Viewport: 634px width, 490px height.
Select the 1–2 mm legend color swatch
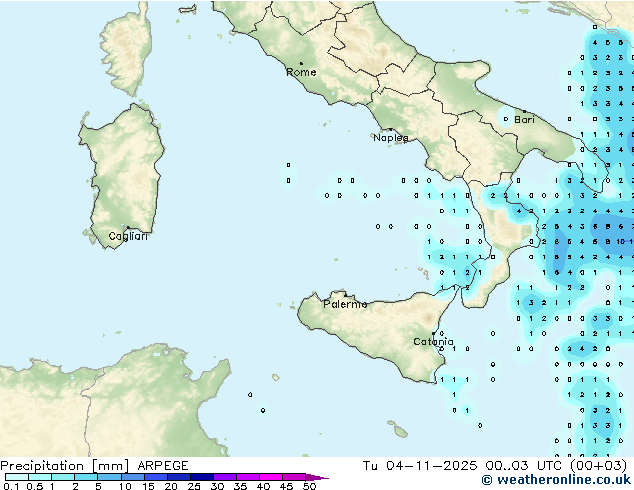[x=63, y=477]
